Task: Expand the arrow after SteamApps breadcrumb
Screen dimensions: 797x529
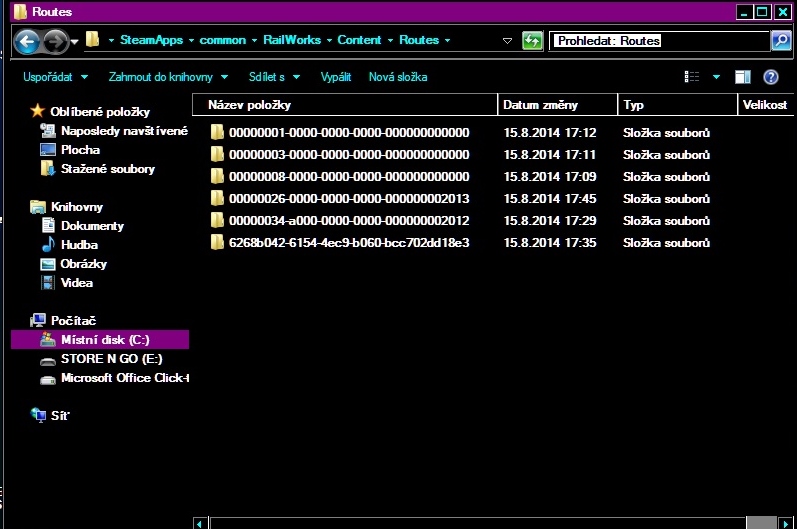Action: click(191, 41)
